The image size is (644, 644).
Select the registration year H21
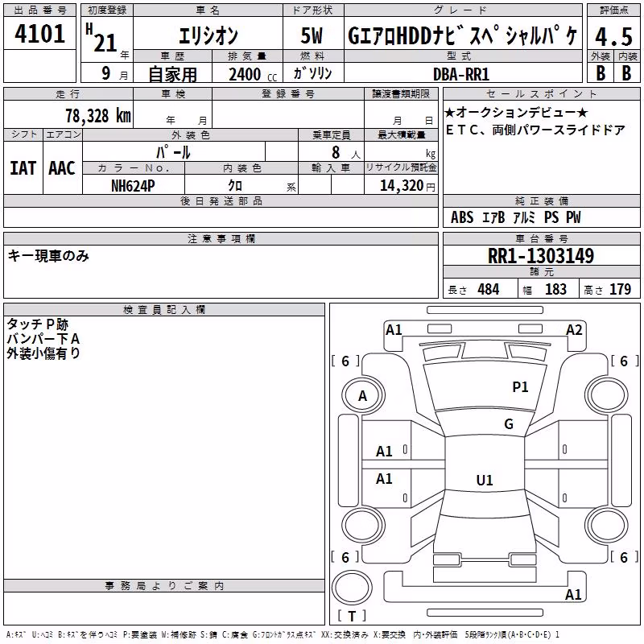click(102, 38)
